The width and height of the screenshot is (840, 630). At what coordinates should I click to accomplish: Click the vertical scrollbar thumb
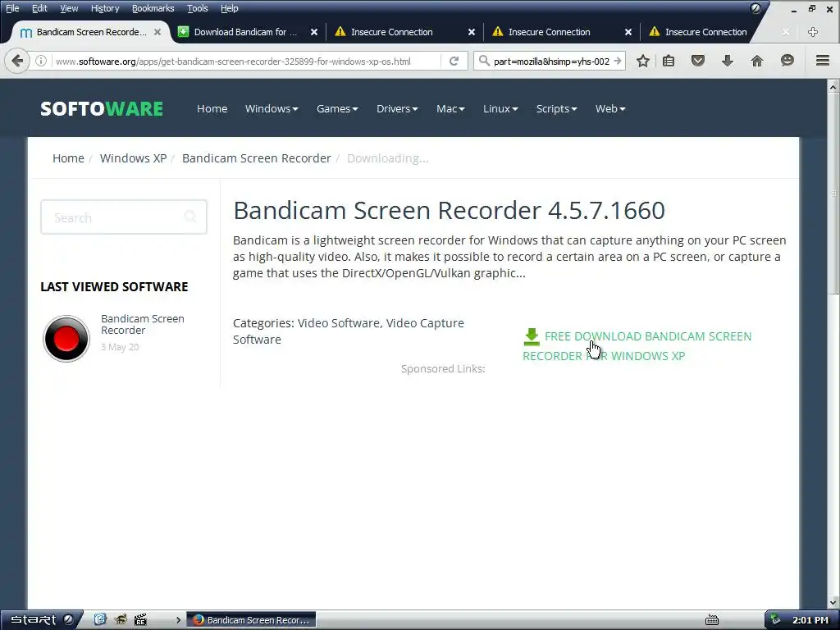pos(833,194)
